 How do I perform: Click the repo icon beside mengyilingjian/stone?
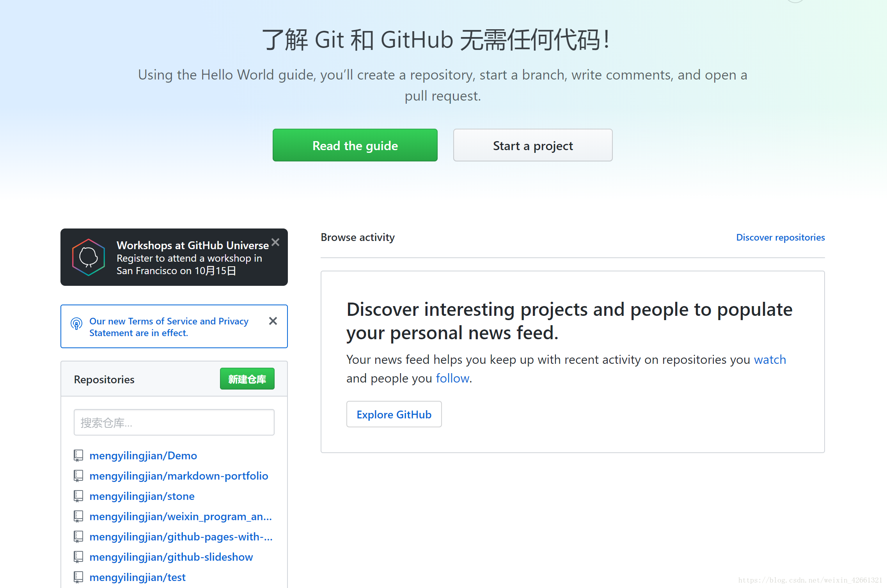coord(78,496)
